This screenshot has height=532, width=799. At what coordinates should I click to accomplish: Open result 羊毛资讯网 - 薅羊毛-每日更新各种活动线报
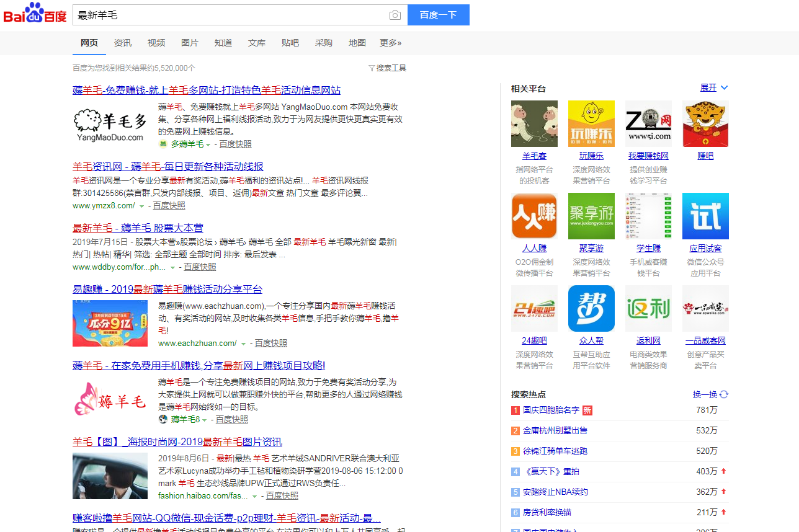[x=168, y=167]
